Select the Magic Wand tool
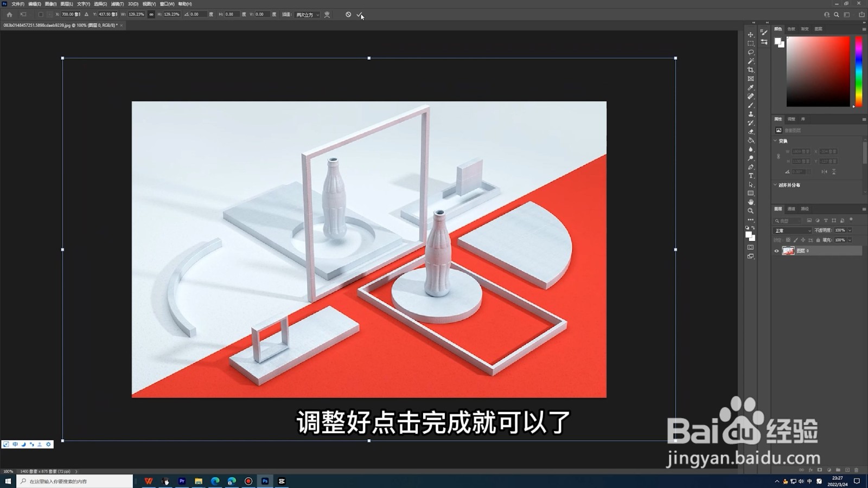 751,61
